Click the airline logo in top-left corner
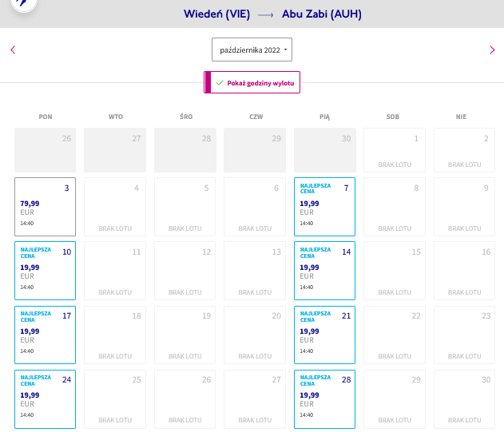The height and width of the screenshot is (432, 504). (24, 3)
